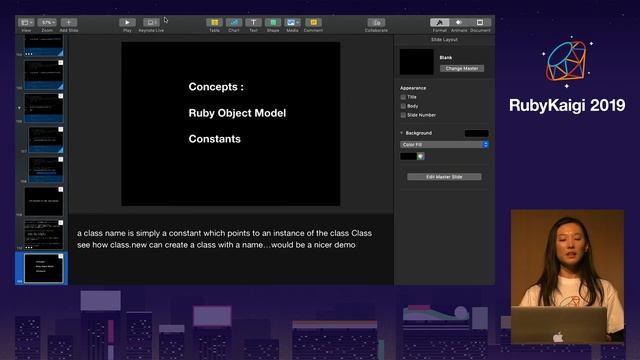Screen dimensions: 640x360
Task: Add a comment using the Comment icon
Action: (313, 22)
